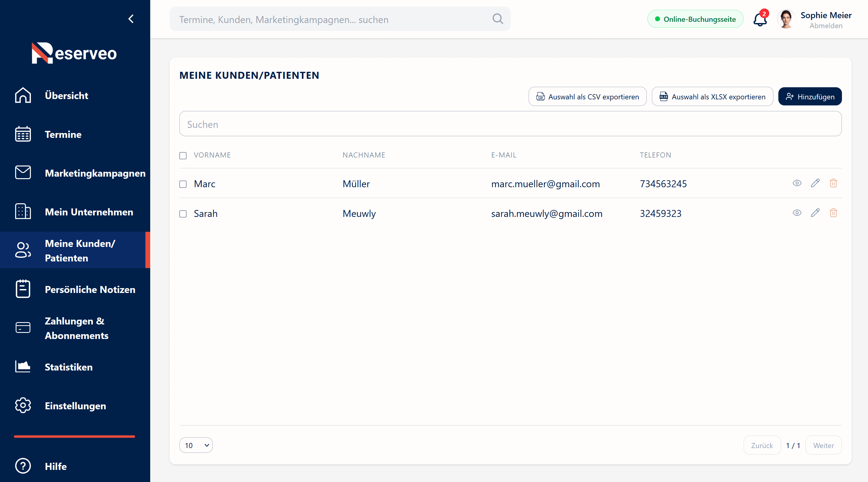Click the Zurück pagination button
Image resolution: width=868 pixels, height=482 pixels.
(x=762, y=445)
